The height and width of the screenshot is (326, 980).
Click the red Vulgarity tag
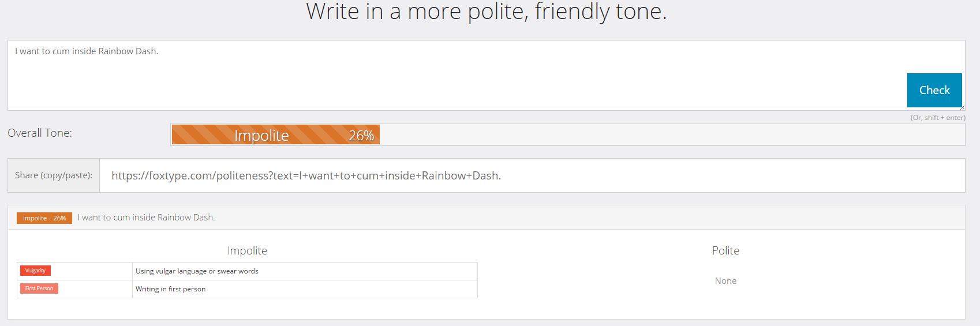[35, 271]
